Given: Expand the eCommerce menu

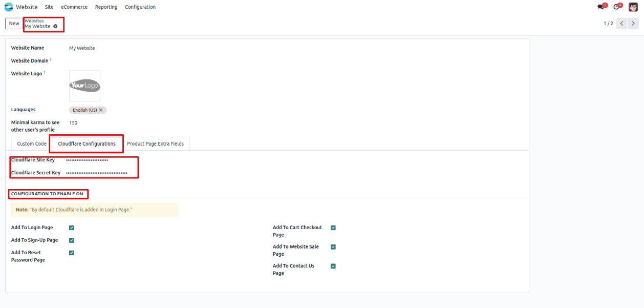Looking at the screenshot, I should pos(74,7).
